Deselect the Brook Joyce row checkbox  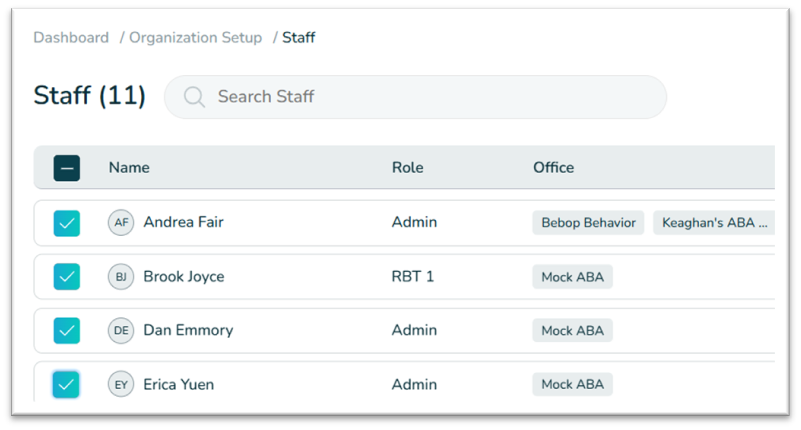(67, 277)
